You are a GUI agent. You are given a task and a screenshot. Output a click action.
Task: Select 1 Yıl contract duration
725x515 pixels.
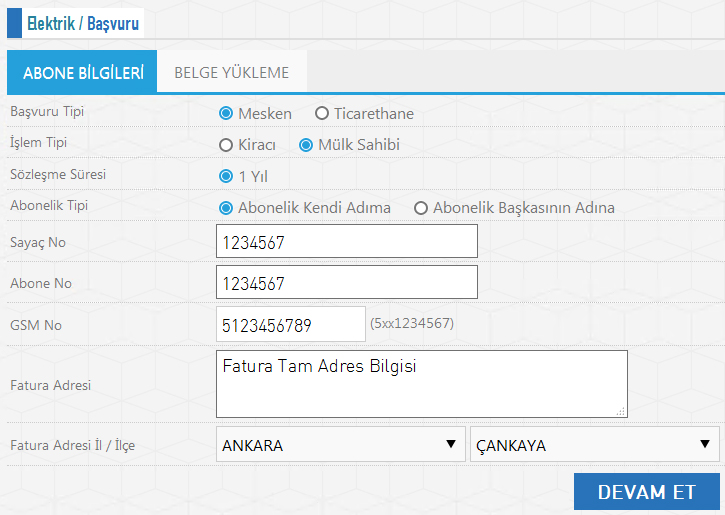point(226,176)
